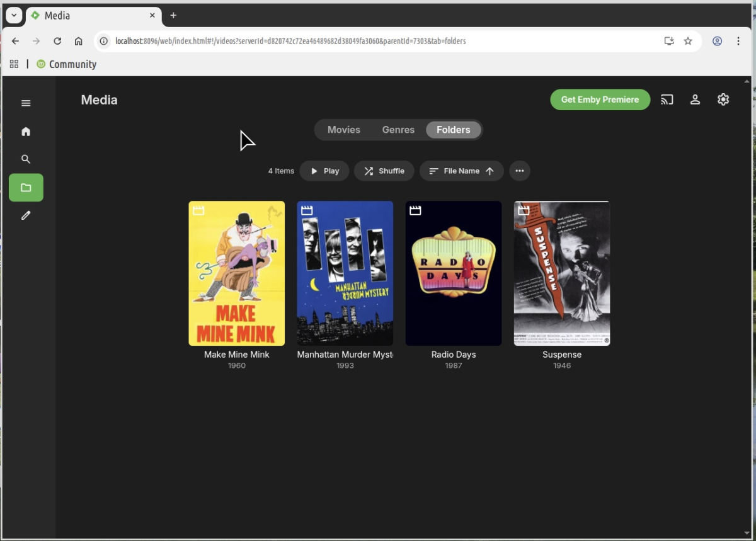The image size is (756, 541).
Task: Open Make Mine Mink poster
Action: coord(237,273)
